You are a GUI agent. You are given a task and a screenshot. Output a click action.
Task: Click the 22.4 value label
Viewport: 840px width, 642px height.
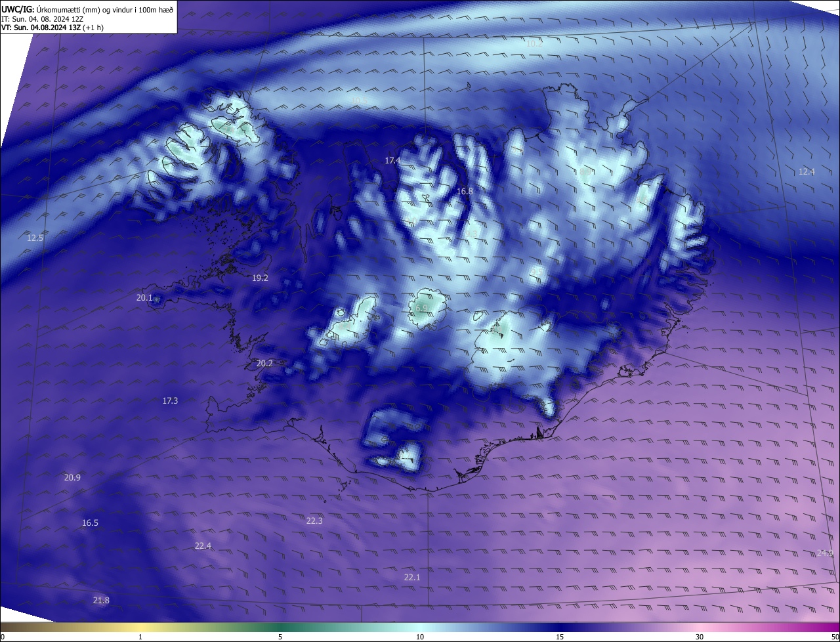point(203,546)
